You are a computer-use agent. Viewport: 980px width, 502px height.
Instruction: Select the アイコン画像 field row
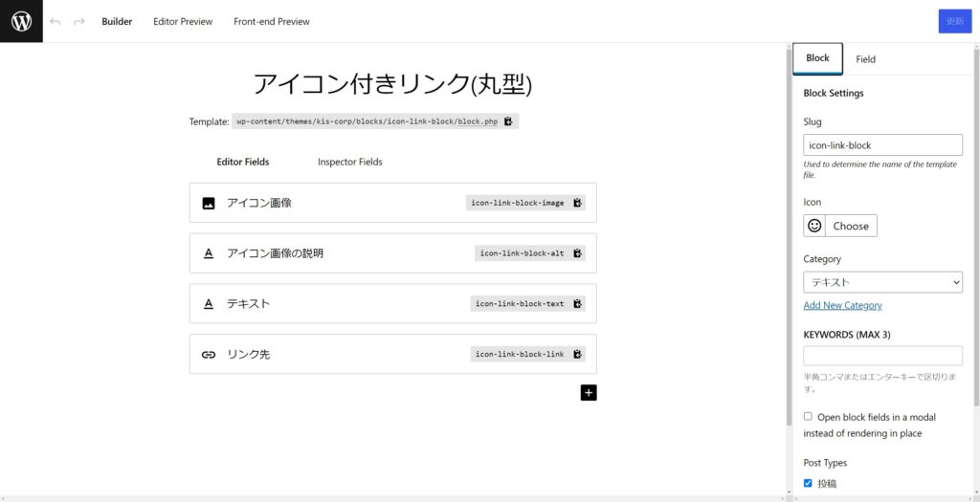coord(393,203)
